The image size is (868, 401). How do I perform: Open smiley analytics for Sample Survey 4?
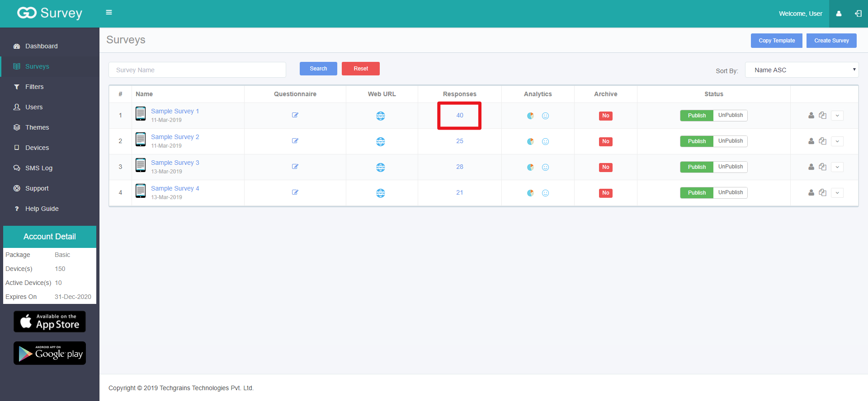[546, 193]
